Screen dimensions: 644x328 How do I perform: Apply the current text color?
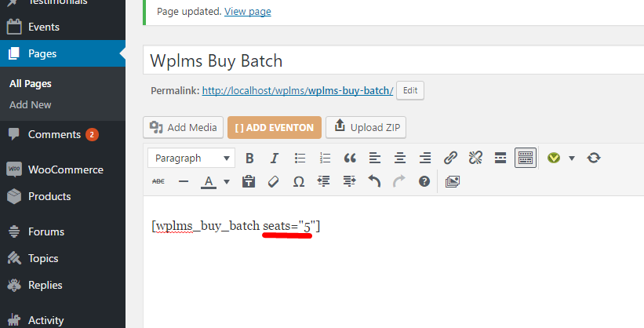point(209,181)
